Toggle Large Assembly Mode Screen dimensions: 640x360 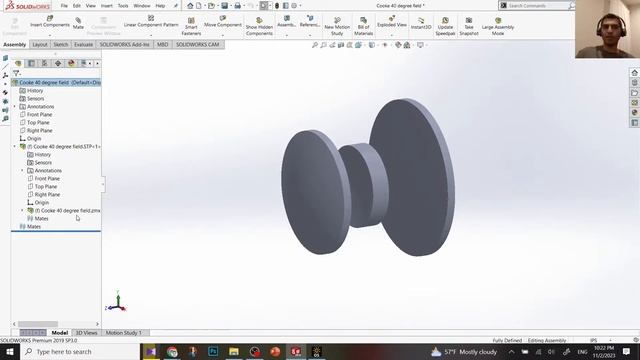(498, 27)
